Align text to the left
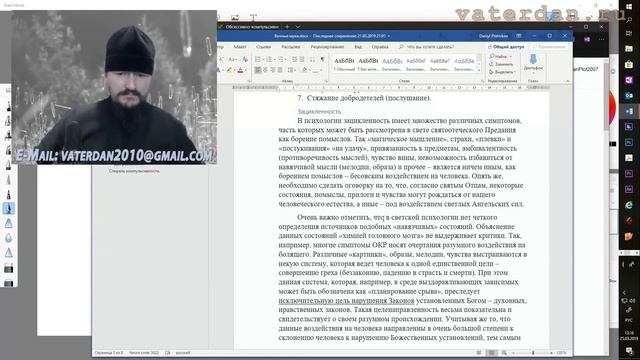The image size is (640, 360). tap(258, 70)
